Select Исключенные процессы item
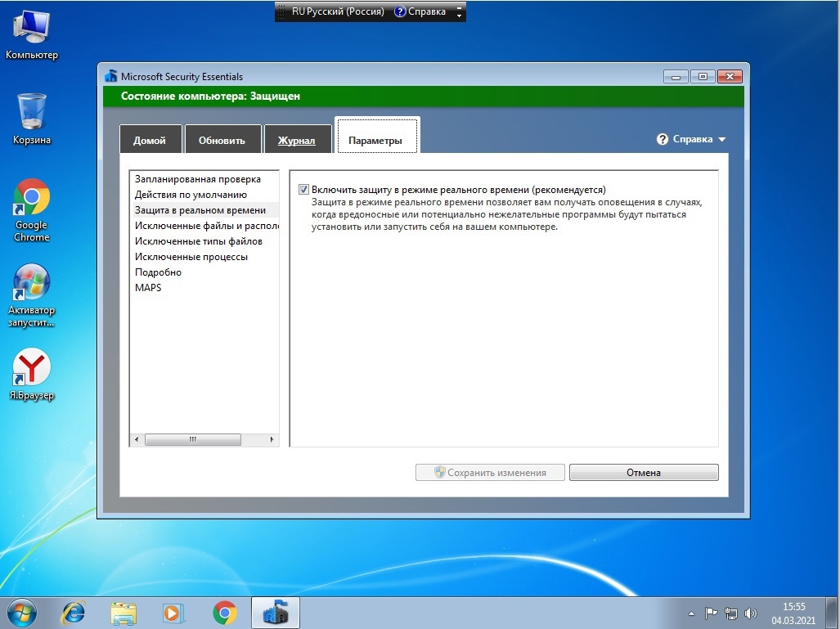This screenshot has width=840, height=629. (204, 257)
